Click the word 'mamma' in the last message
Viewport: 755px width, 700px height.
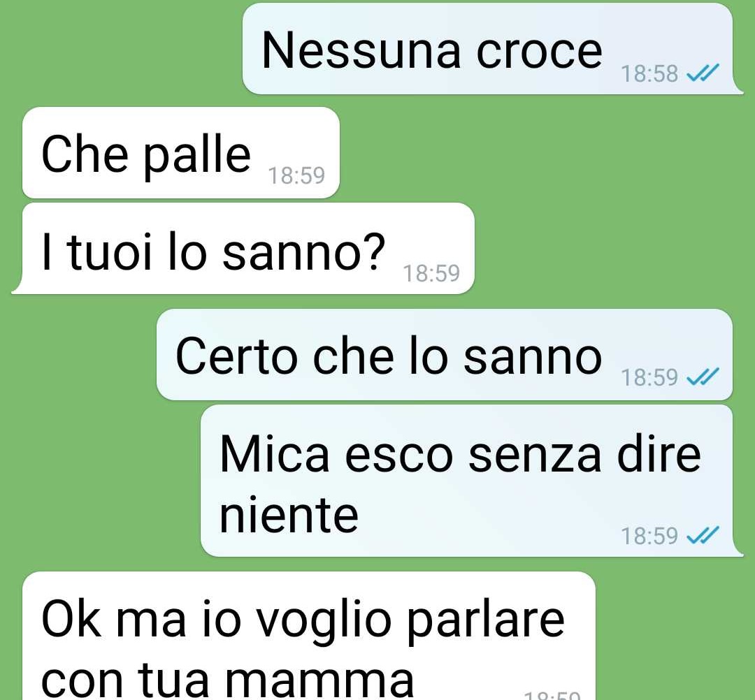pyautogui.click(x=319, y=683)
